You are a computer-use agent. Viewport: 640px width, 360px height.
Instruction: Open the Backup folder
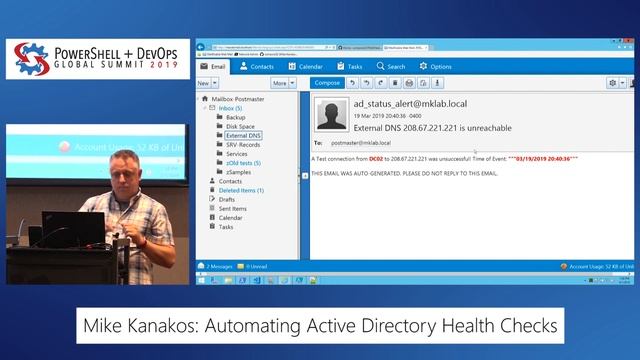pos(236,118)
